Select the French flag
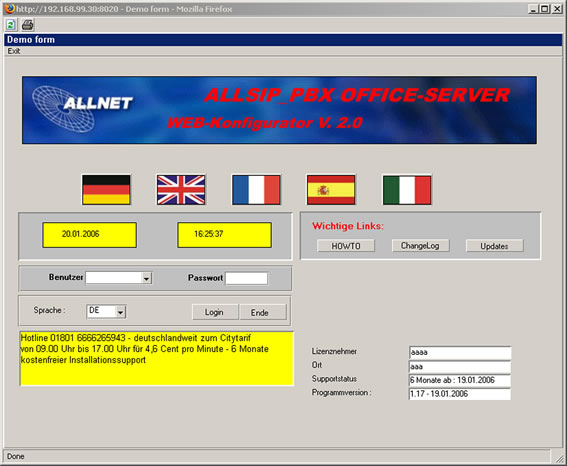567x466 pixels. click(256, 190)
